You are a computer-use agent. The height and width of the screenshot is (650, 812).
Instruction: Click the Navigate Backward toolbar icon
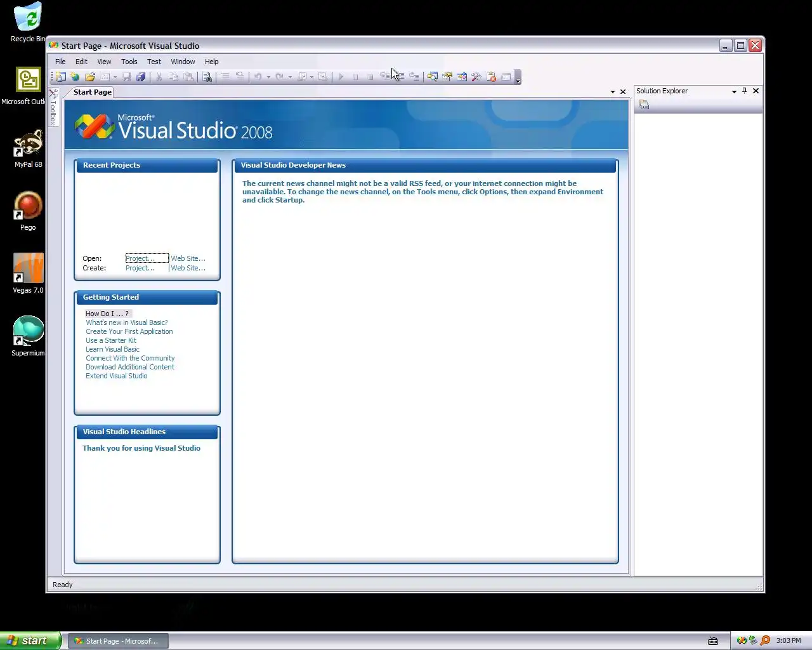coord(302,77)
